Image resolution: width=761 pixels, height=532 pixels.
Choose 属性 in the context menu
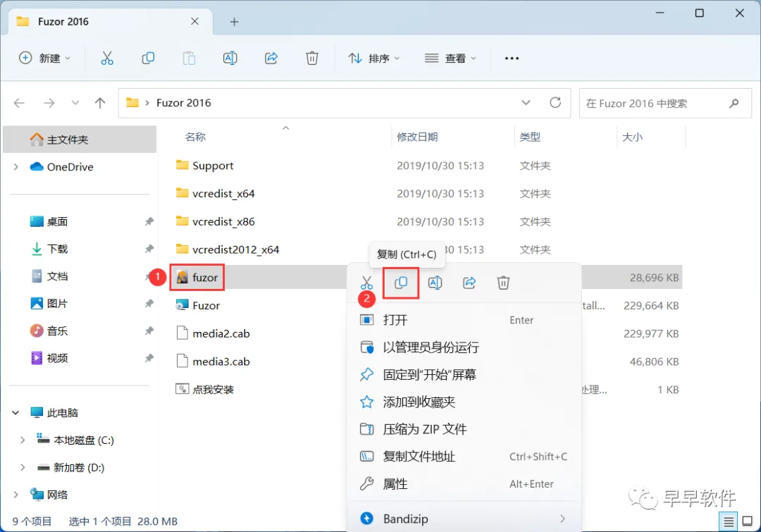[x=464, y=484]
